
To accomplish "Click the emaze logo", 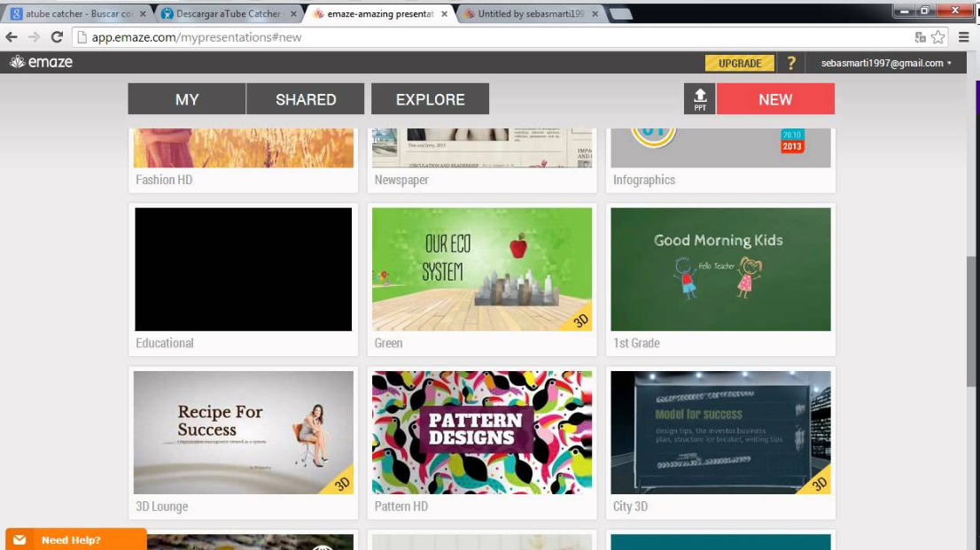I will point(41,63).
